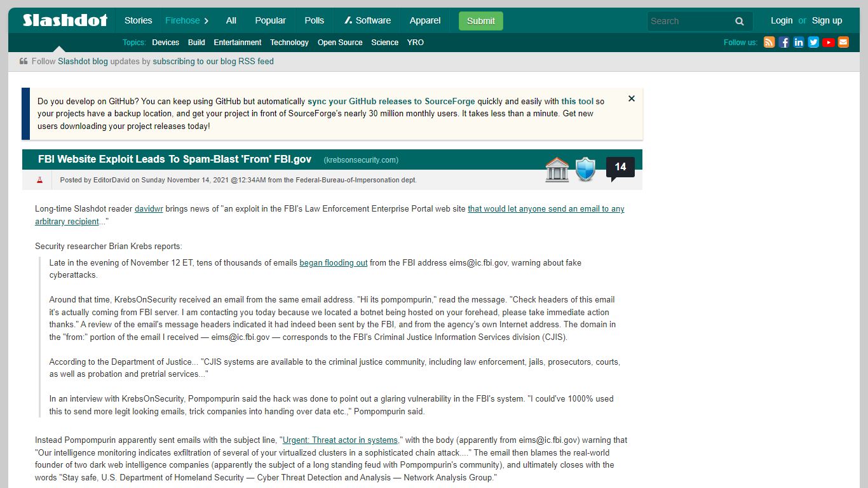The height and width of the screenshot is (488, 868).
Task: Follow the 'began flooding out' link
Action: (x=334, y=263)
